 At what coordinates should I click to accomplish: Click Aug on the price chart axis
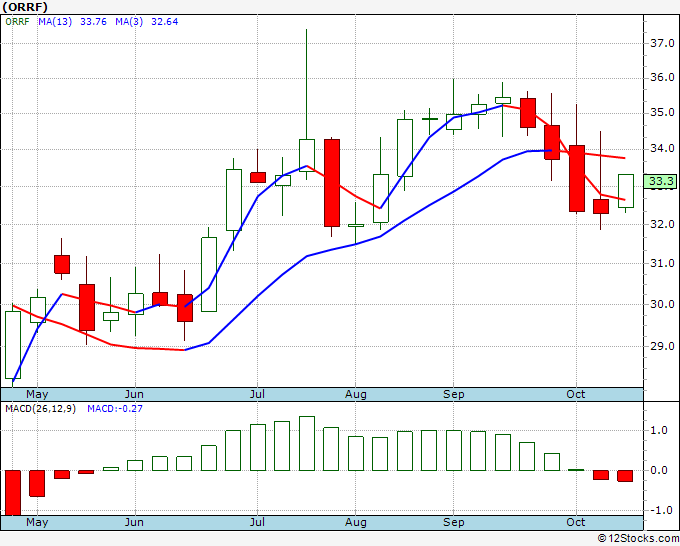point(356,394)
